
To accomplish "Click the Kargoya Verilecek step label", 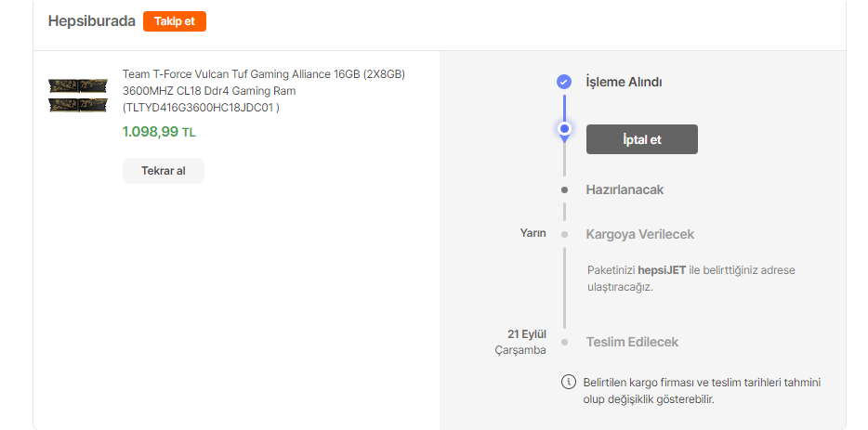I will coord(639,234).
